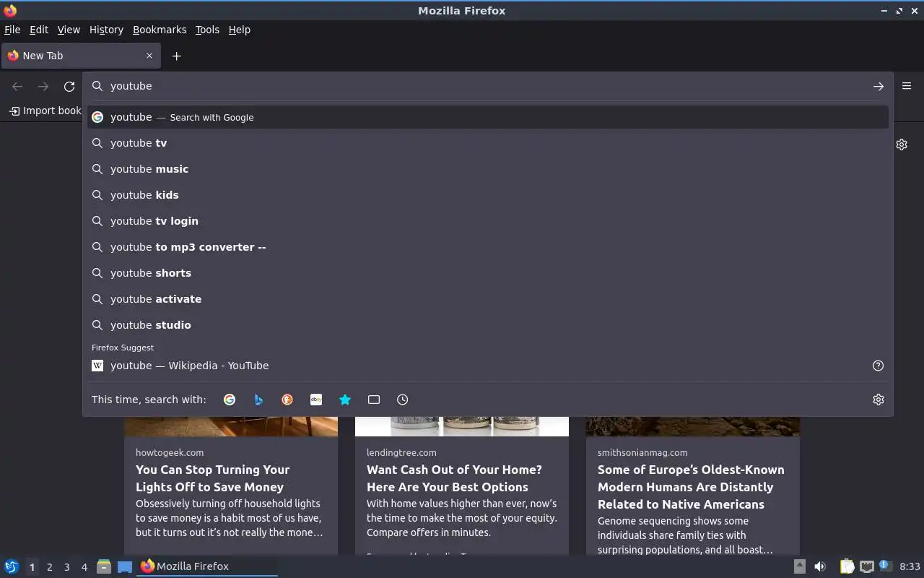The image size is (924, 578).
Task: Choose the 'youtube tv login' suggestion
Action: pyautogui.click(x=488, y=221)
